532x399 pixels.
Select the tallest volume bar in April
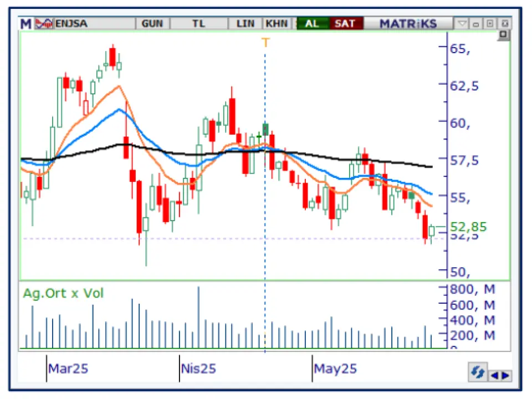point(198,317)
